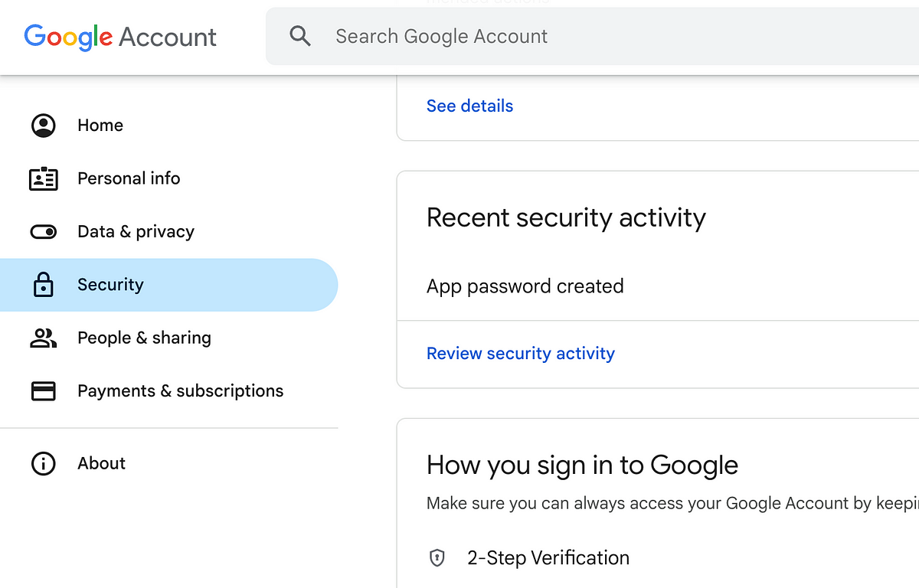Image resolution: width=919 pixels, height=588 pixels.
Task: Go to Personal info section
Action: (x=168, y=178)
